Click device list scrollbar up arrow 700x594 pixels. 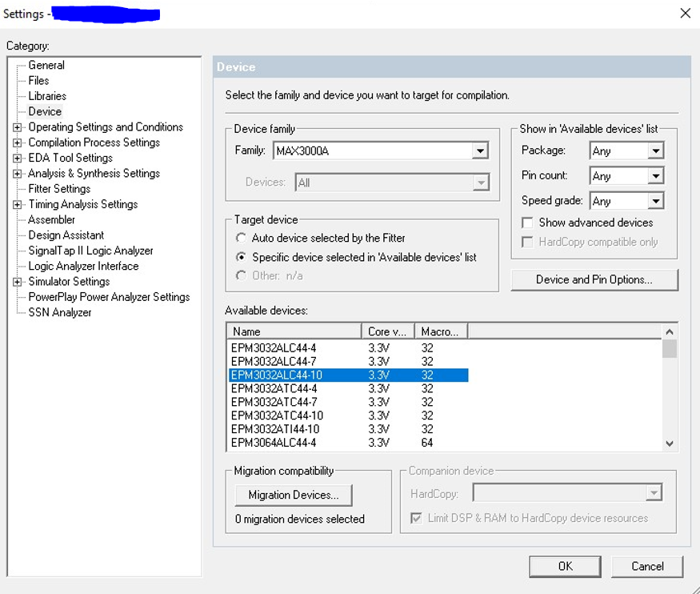pyautogui.click(x=669, y=332)
